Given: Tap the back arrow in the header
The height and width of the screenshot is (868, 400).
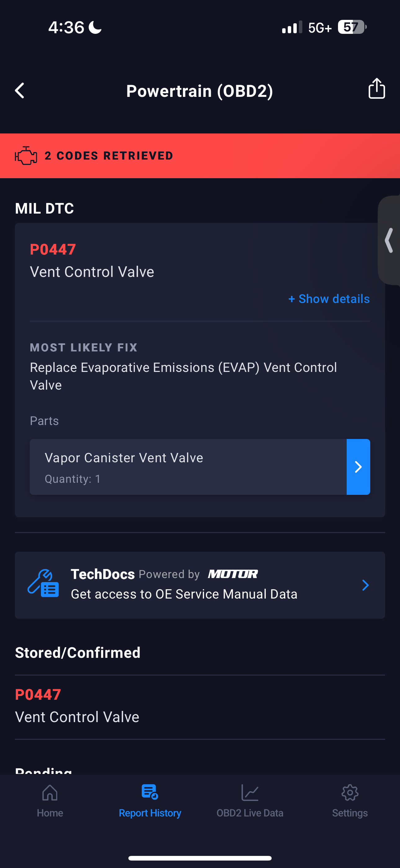Looking at the screenshot, I should [20, 91].
